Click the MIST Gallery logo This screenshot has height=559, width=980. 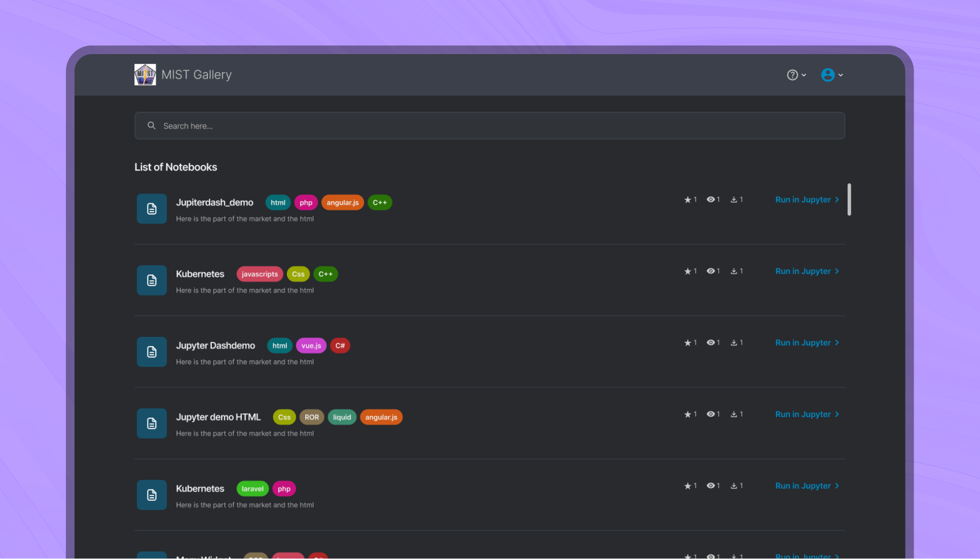[144, 75]
